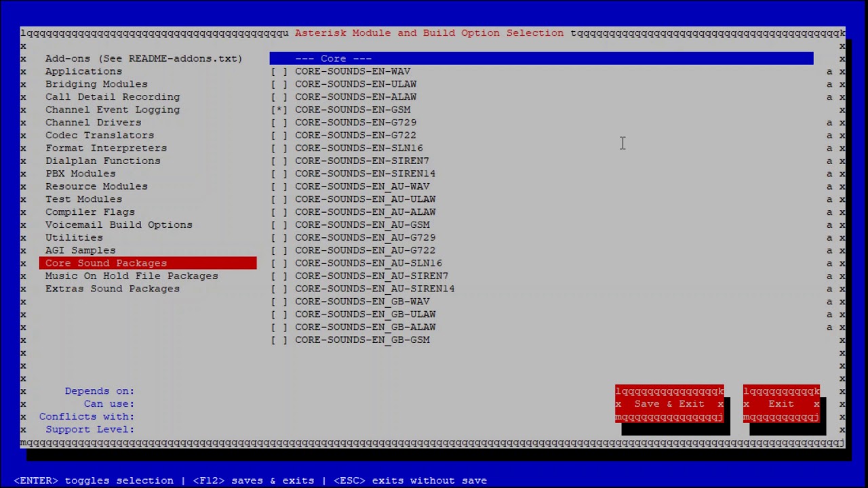Toggle the CORE-SOUNDS-EN-ULAW checkbox
This screenshot has height=488, width=868.
point(279,84)
